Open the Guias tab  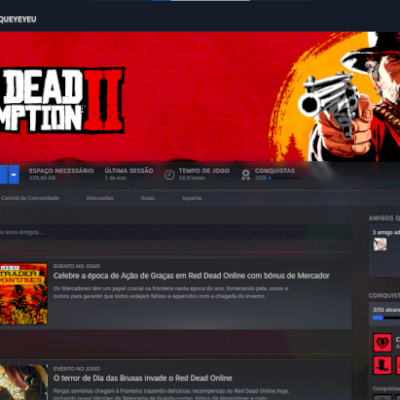pyautogui.click(x=147, y=198)
